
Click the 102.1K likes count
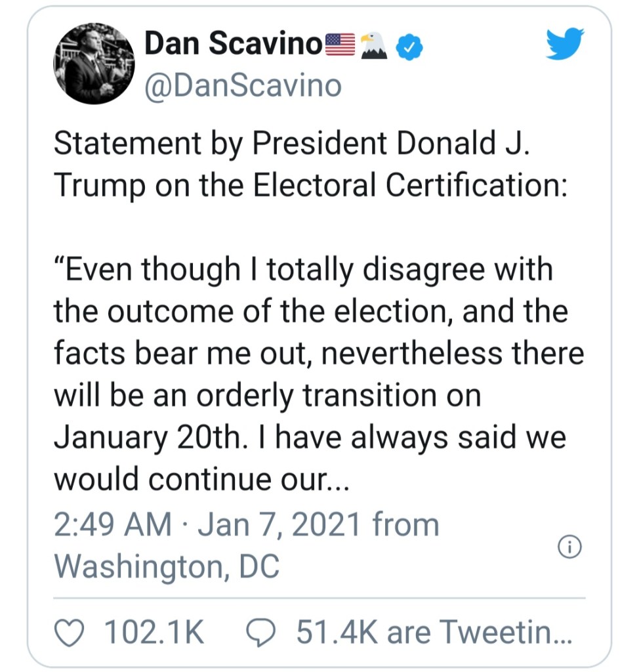(154, 632)
